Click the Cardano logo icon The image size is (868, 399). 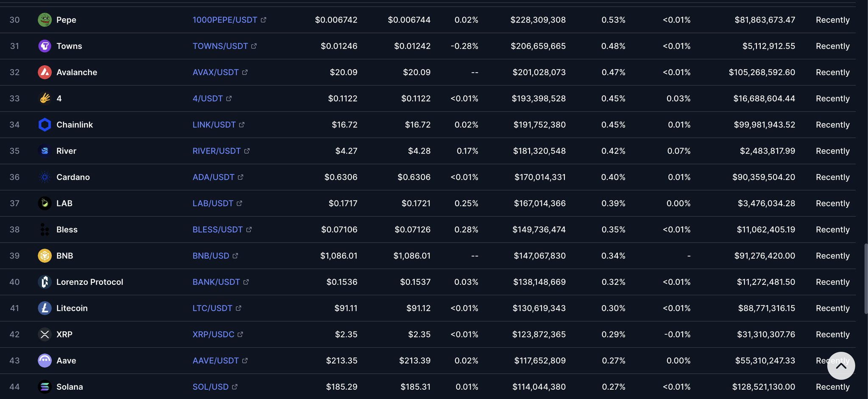coord(45,177)
